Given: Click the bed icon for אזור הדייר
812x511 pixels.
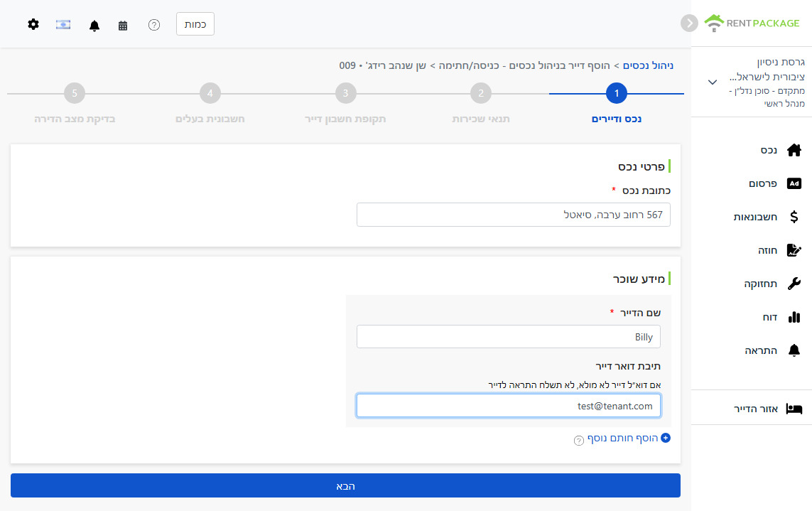Looking at the screenshot, I should 794,409.
